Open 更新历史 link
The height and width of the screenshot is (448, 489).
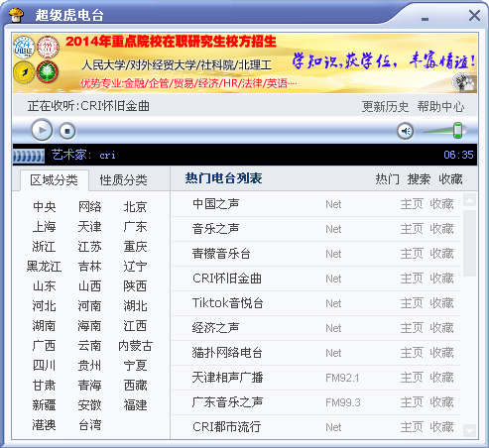point(385,107)
